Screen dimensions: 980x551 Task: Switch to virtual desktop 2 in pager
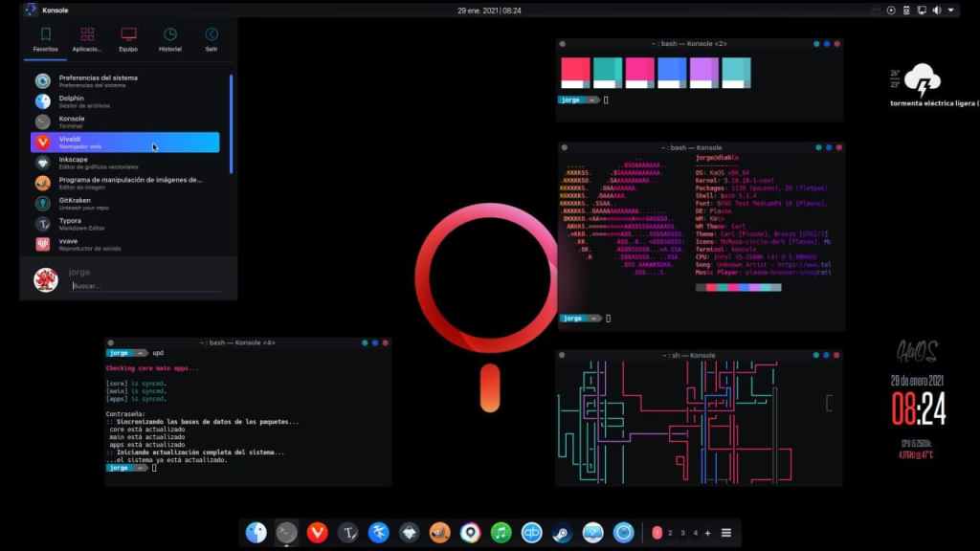(670, 533)
